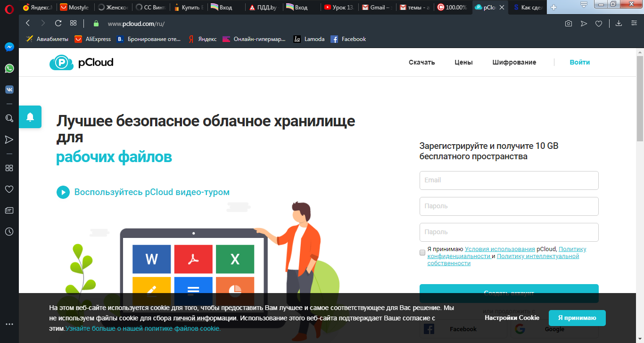Click the green secure padlock icon
The image size is (644, 343).
click(x=96, y=23)
